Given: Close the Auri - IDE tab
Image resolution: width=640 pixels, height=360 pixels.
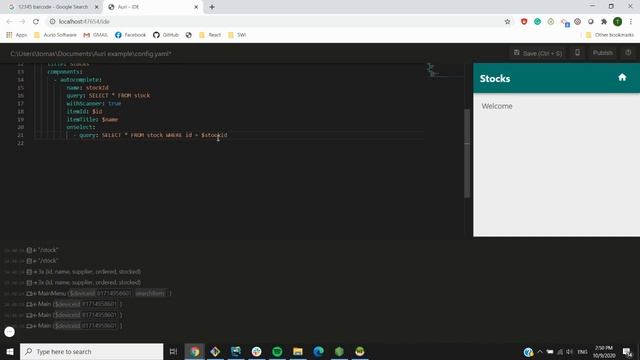Looking at the screenshot, I should (196, 7).
